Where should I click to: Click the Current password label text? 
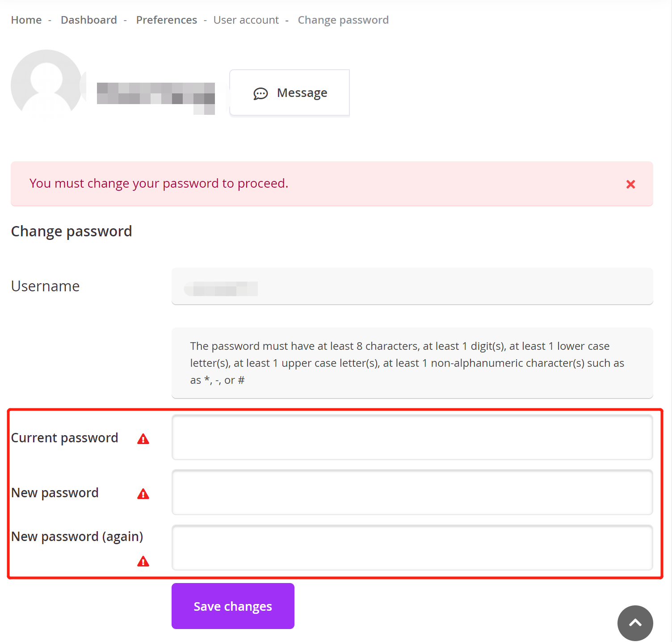(65, 438)
